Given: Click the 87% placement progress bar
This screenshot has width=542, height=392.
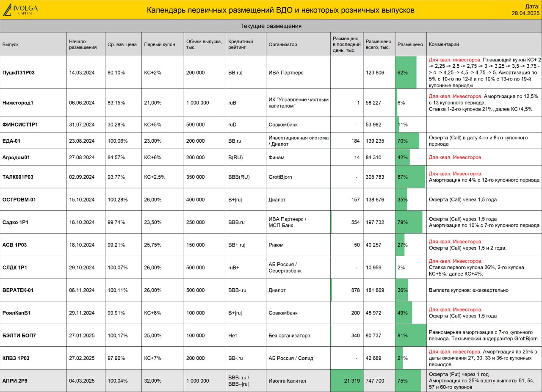Looking at the screenshot, I should coord(410,177).
